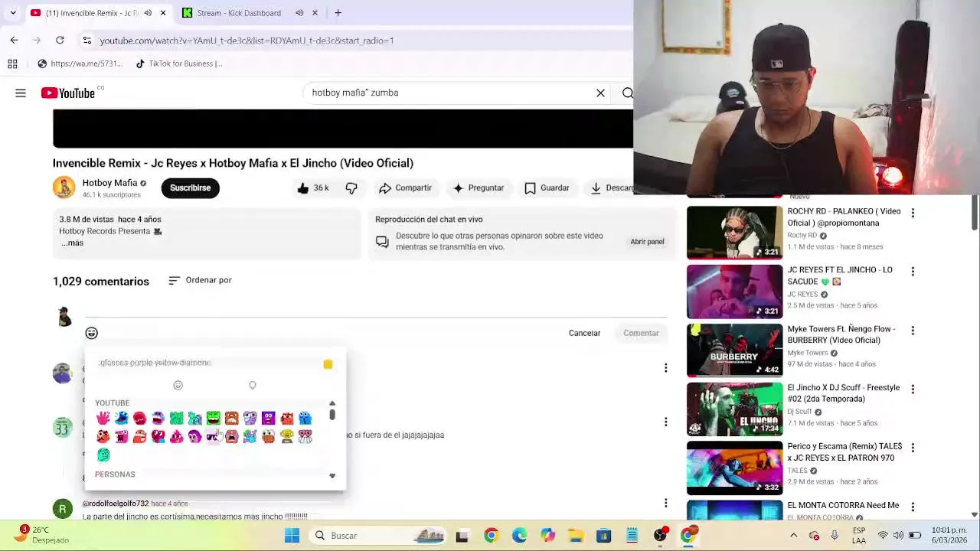Go to the YouTube home logo
The image size is (980, 551).
tap(68, 93)
